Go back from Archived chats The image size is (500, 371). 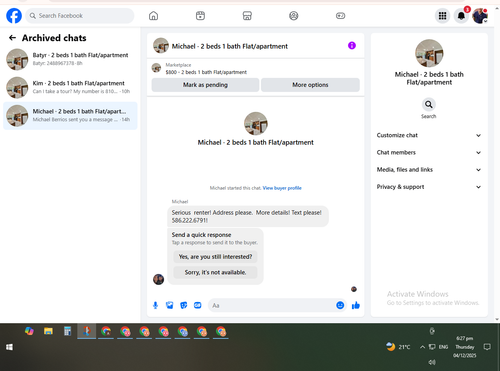click(12, 38)
